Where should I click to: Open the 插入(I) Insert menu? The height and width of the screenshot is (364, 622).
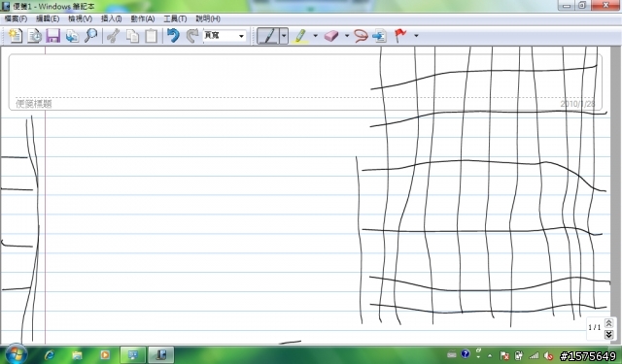(x=111, y=18)
